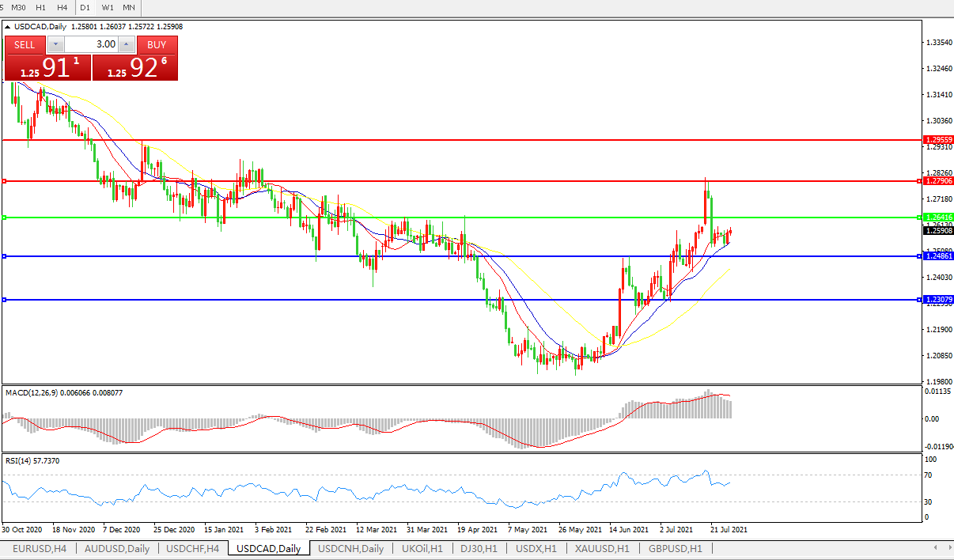Open the EURUSD,H4 chart tab
The width and height of the screenshot is (954, 560).
tap(39, 548)
